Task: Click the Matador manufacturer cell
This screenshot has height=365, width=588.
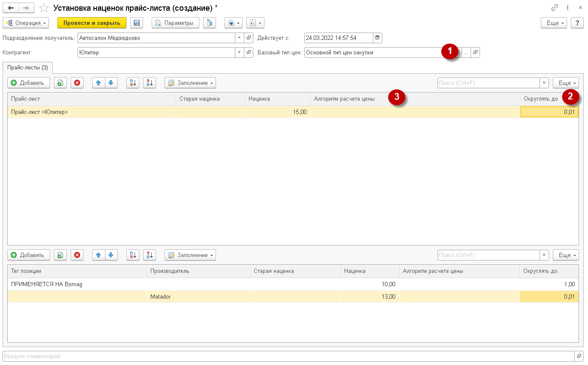Action: pos(198,296)
